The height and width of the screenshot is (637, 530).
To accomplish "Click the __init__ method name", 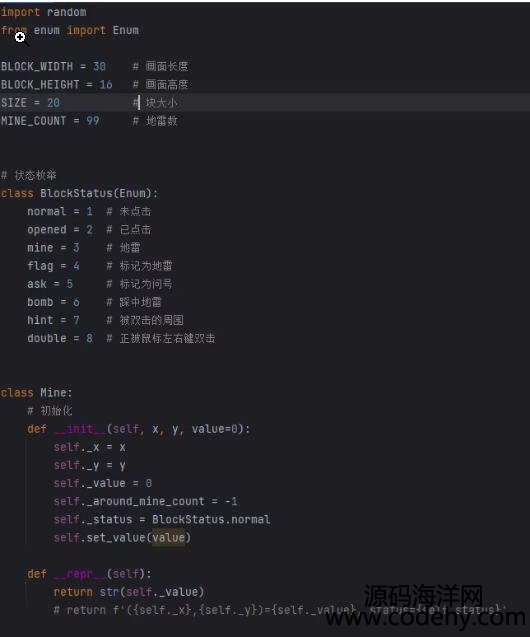I will (80, 429).
